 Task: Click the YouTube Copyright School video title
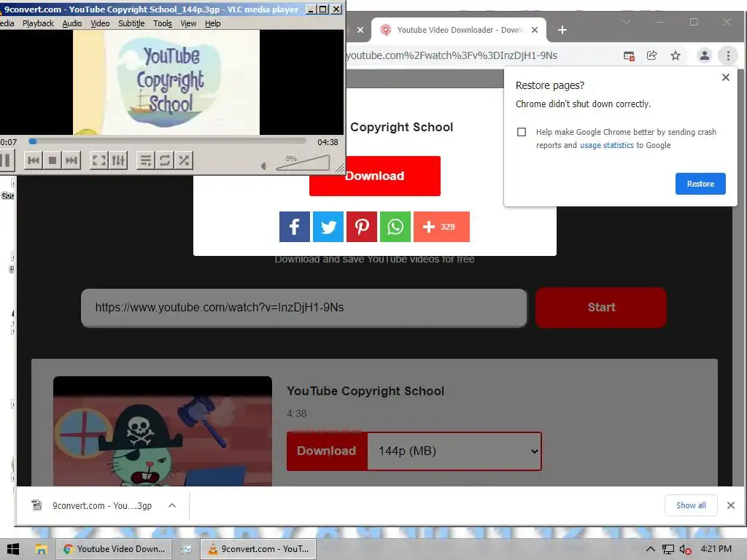click(365, 391)
